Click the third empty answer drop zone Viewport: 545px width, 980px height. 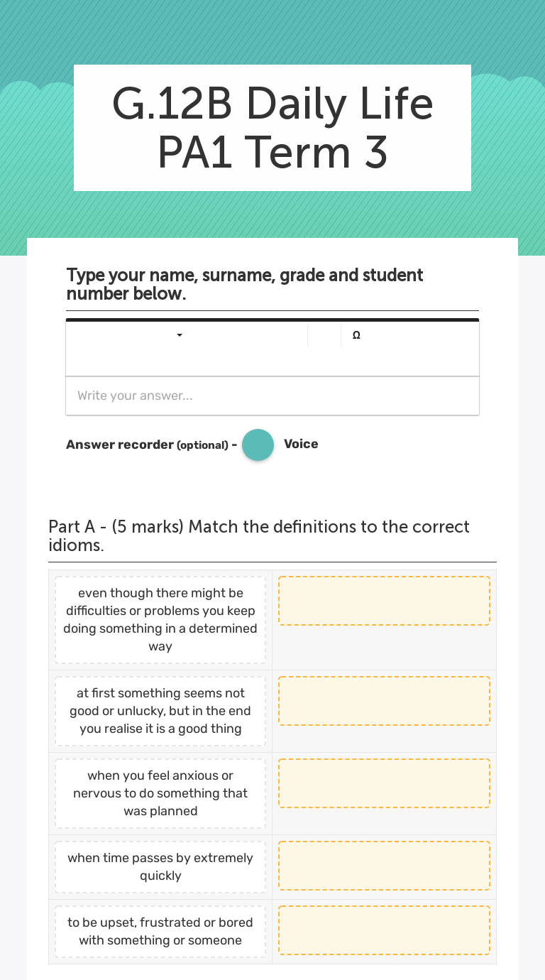point(384,783)
